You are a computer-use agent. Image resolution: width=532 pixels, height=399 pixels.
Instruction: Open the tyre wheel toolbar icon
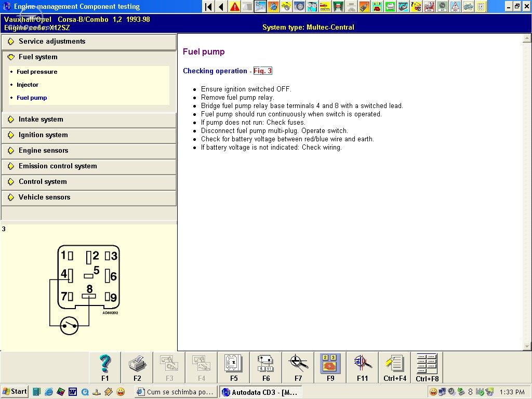click(299, 6)
